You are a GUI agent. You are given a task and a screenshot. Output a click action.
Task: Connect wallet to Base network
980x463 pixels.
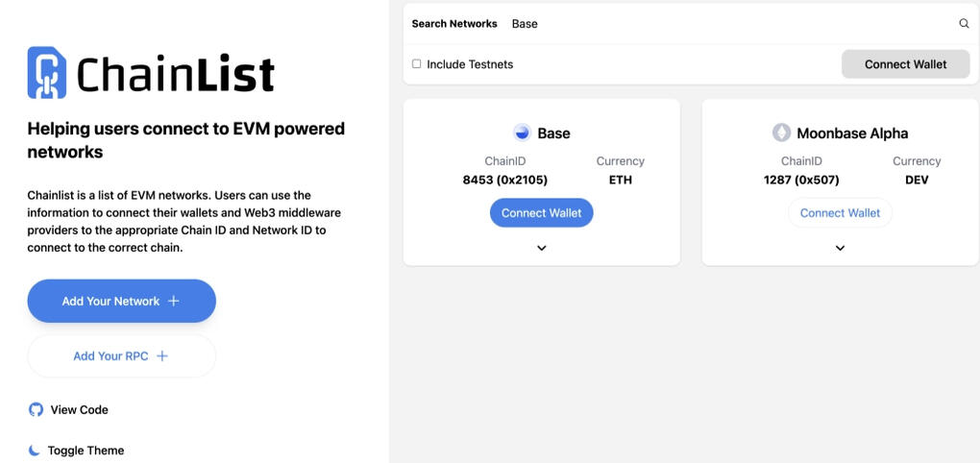pos(542,213)
